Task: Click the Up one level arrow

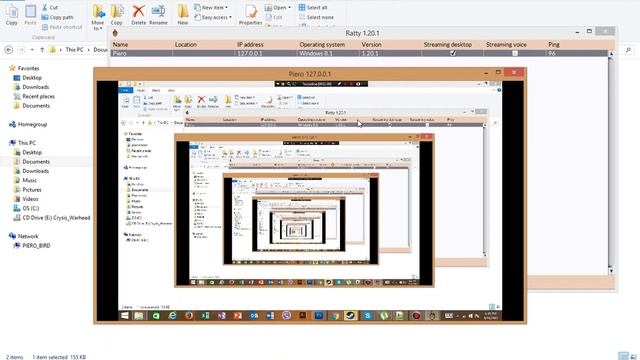Action: point(42,50)
